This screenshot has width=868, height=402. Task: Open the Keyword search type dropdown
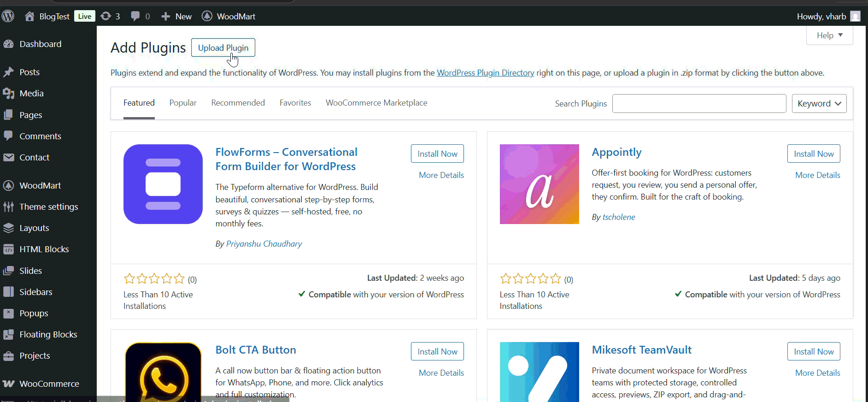[819, 104]
